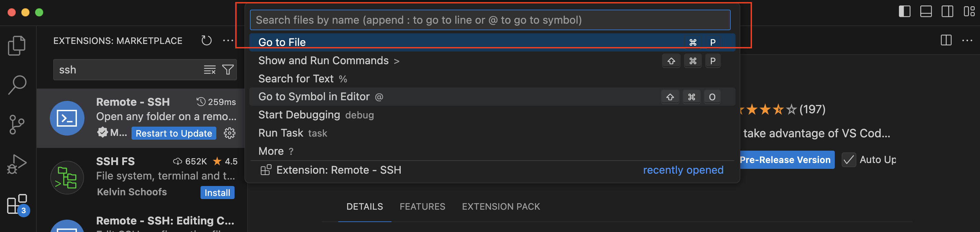Toggle the primary side bar layout icon
980x232 pixels.
click(904, 11)
